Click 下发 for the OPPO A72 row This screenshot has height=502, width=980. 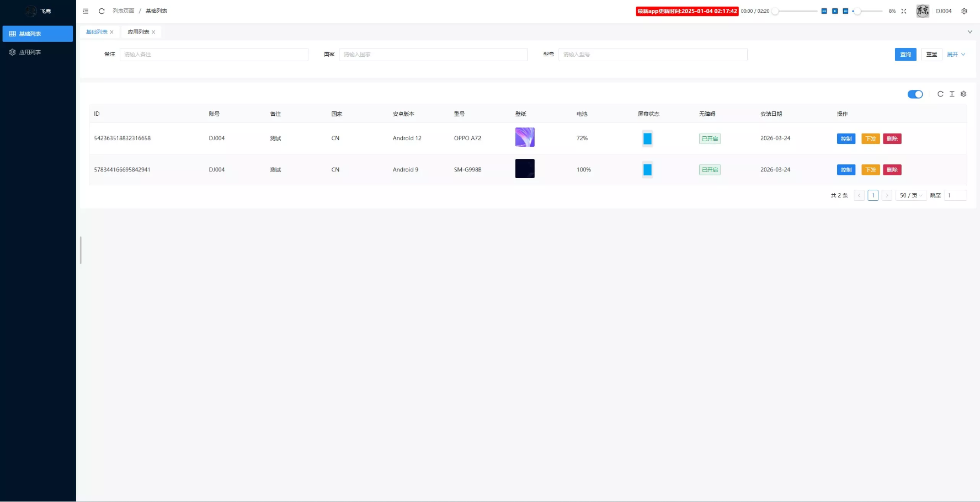tap(870, 138)
